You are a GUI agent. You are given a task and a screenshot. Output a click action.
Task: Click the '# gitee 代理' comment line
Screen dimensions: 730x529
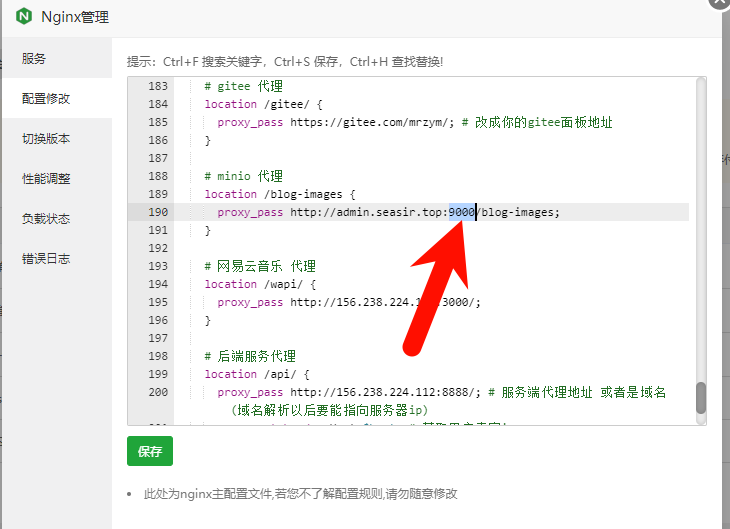243,86
